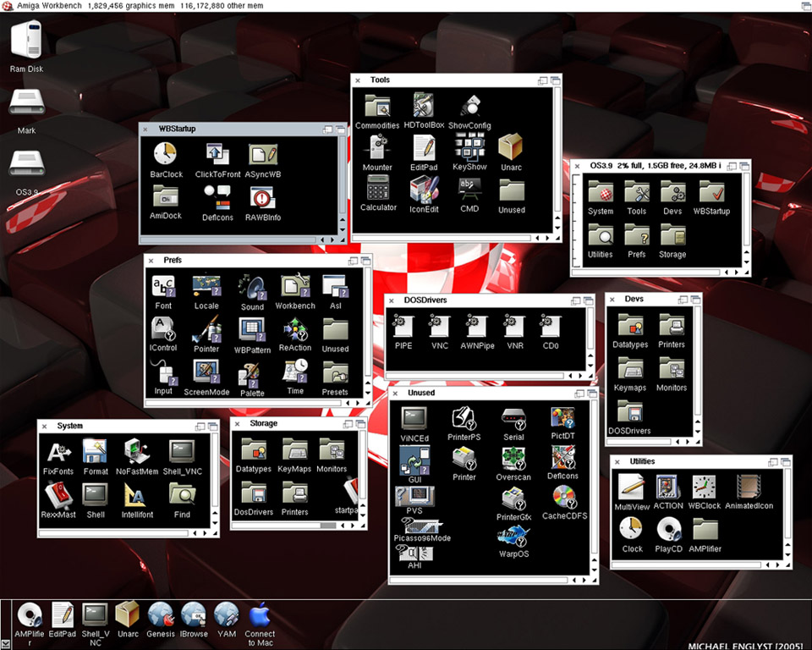This screenshot has height=650, width=812.
Task: Select Locale icon in Prefs window
Action: click(x=206, y=286)
